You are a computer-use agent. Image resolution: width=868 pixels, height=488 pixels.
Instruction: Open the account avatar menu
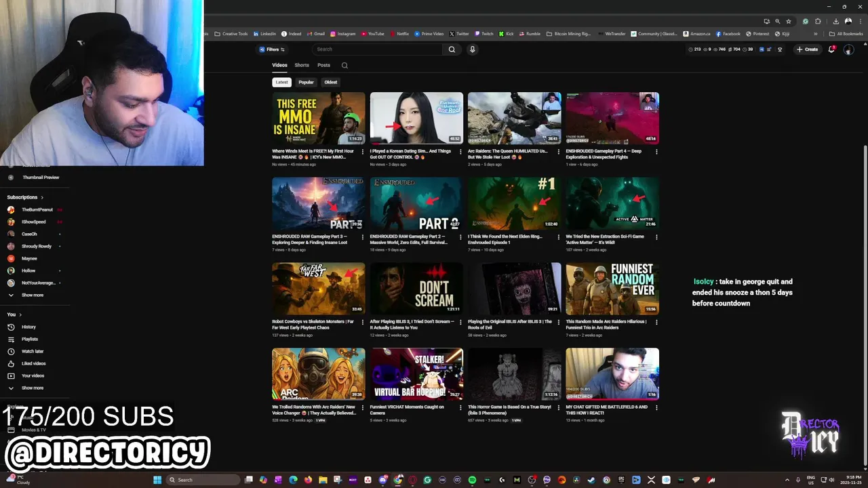pos(848,49)
